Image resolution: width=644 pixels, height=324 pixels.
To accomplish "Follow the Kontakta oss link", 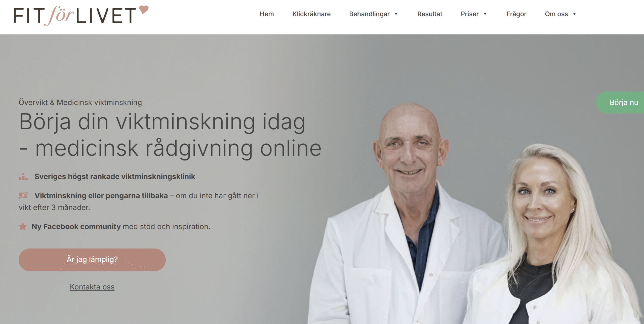I will 92,287.
